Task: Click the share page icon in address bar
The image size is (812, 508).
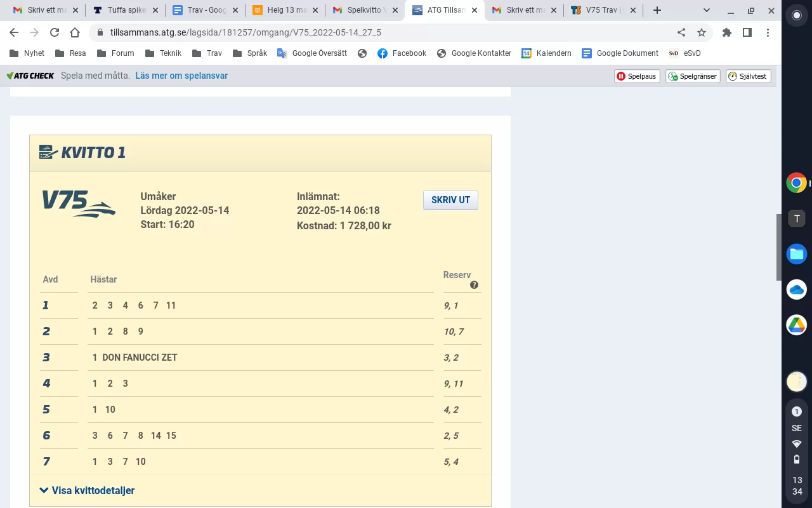Action: coord(681,32)
